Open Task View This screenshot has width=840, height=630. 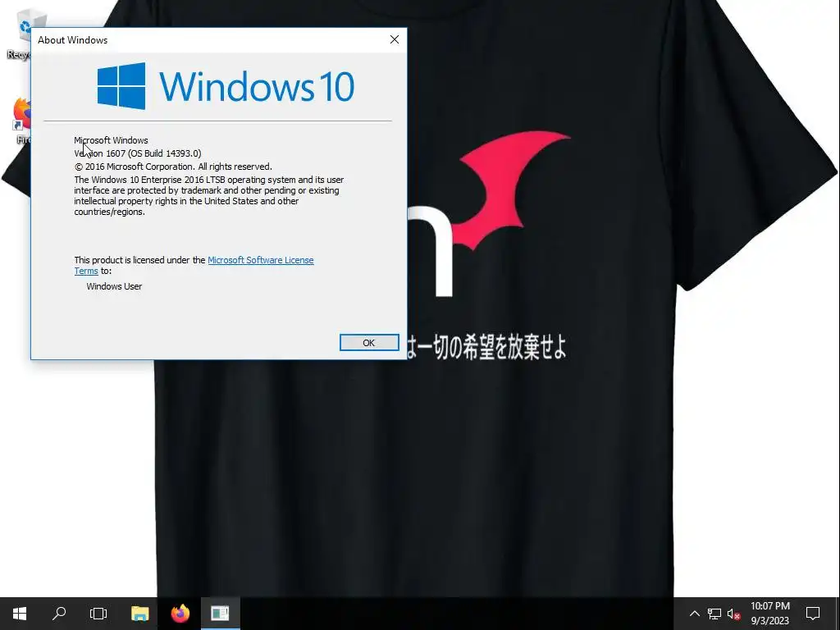coord(98,614)
